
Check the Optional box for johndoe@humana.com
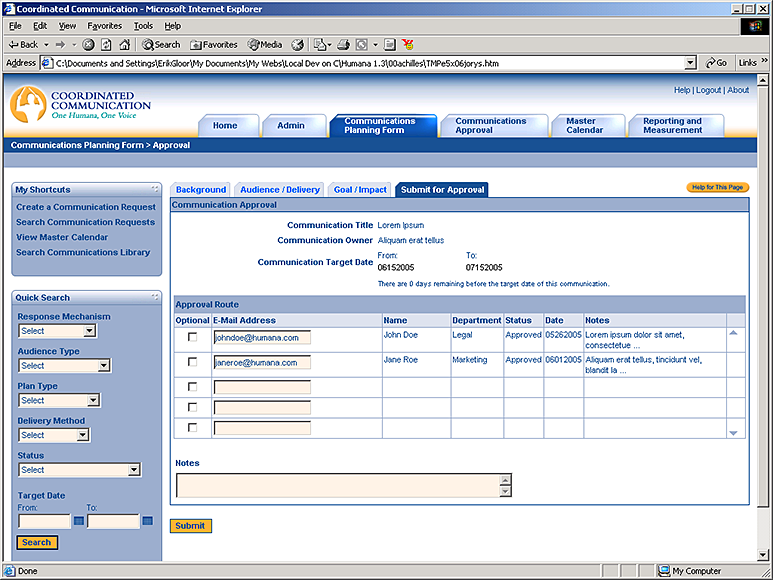point(192,337)
